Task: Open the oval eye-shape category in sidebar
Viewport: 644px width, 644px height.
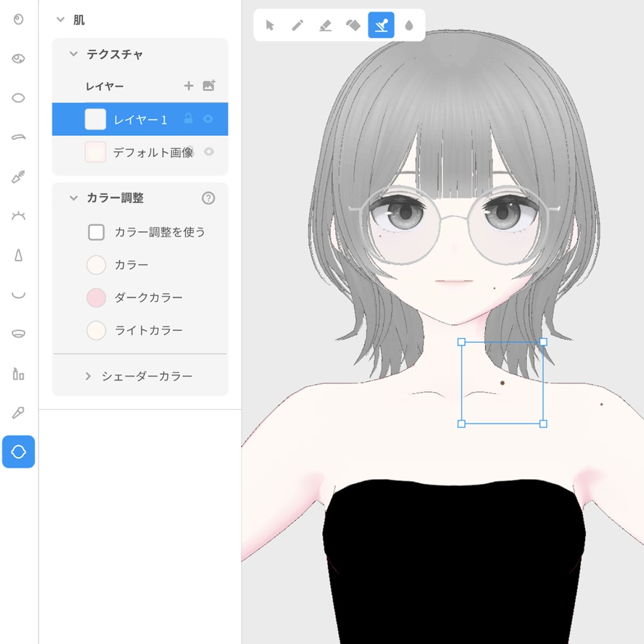Action: (x=18, y=97)
